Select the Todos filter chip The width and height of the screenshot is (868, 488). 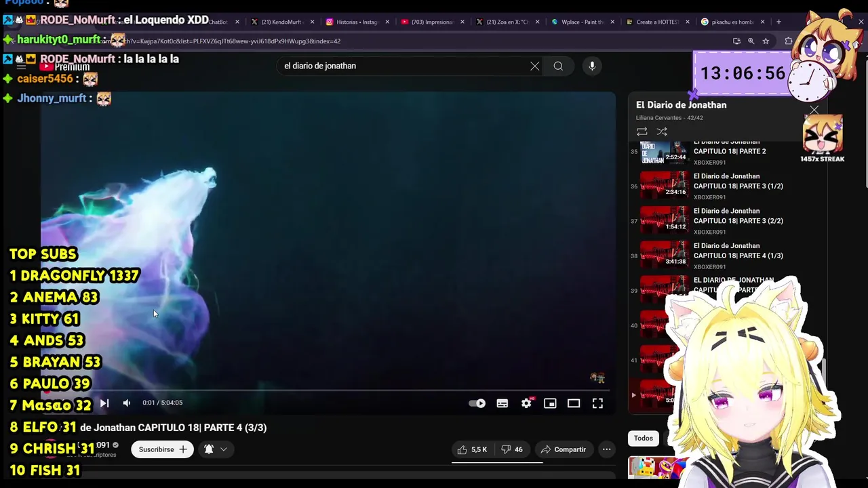pos(644,439)
